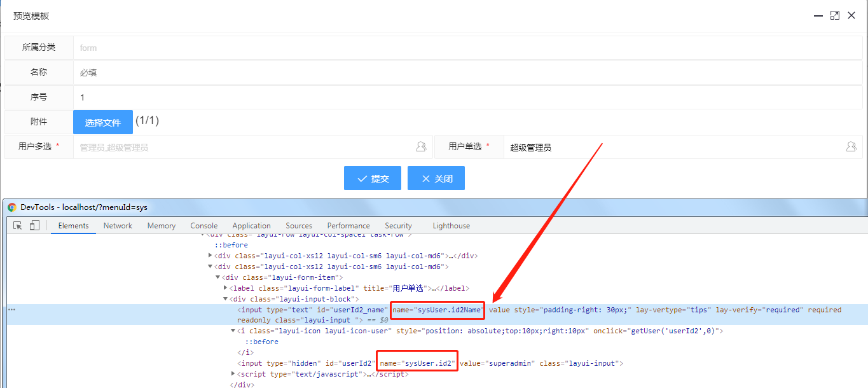Click the (1/1) file count text

(x=147, y=120)
